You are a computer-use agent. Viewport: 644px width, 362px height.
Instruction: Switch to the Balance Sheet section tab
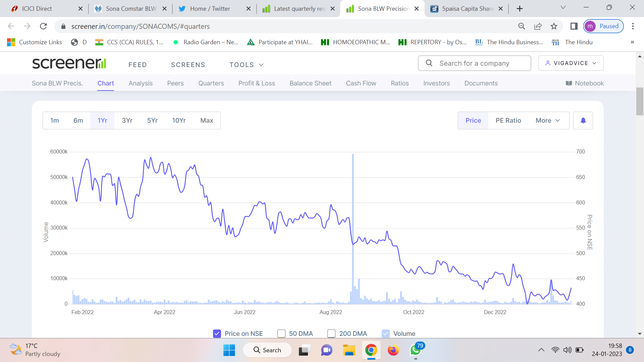pyautogui.click(x=310, y=83)
